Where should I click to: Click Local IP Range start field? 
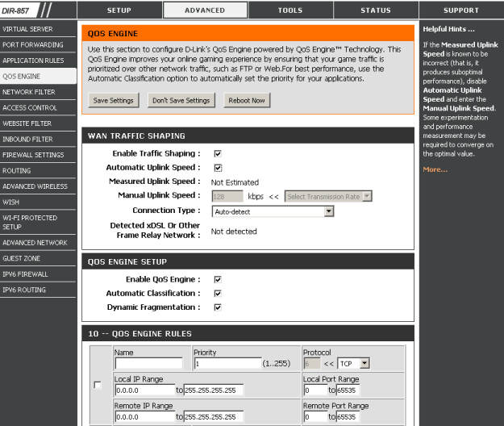(145, 390)
